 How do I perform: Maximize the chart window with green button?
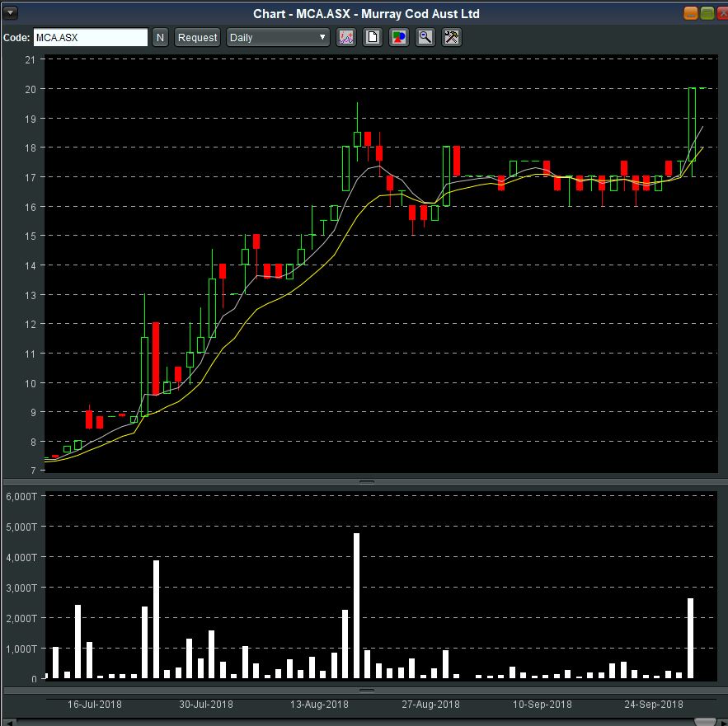coord(707,13)
